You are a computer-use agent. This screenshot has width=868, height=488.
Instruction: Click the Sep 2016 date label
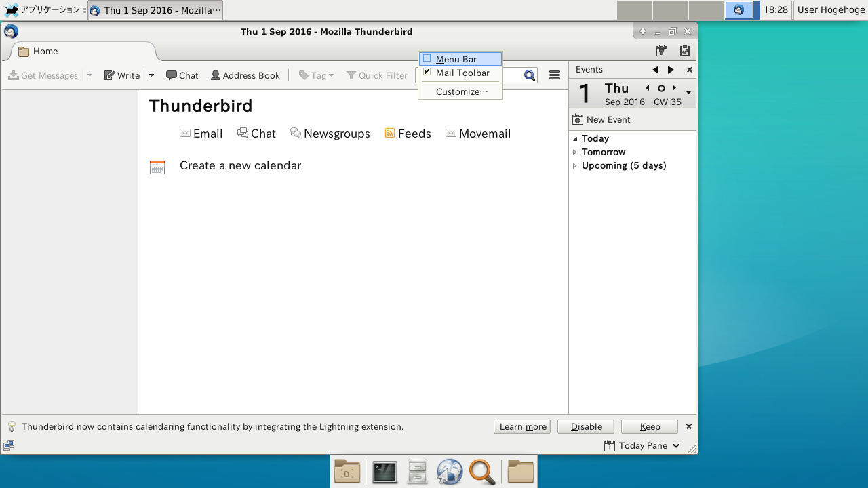click(x=625, y=102)
